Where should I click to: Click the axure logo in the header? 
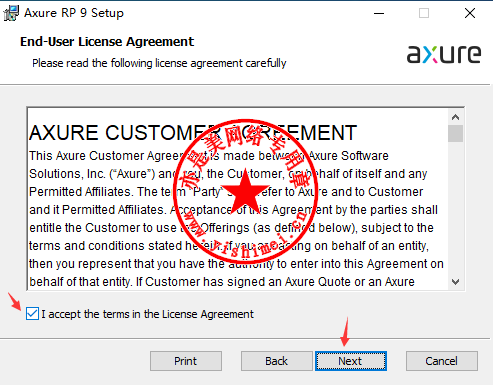click(444, 54)
